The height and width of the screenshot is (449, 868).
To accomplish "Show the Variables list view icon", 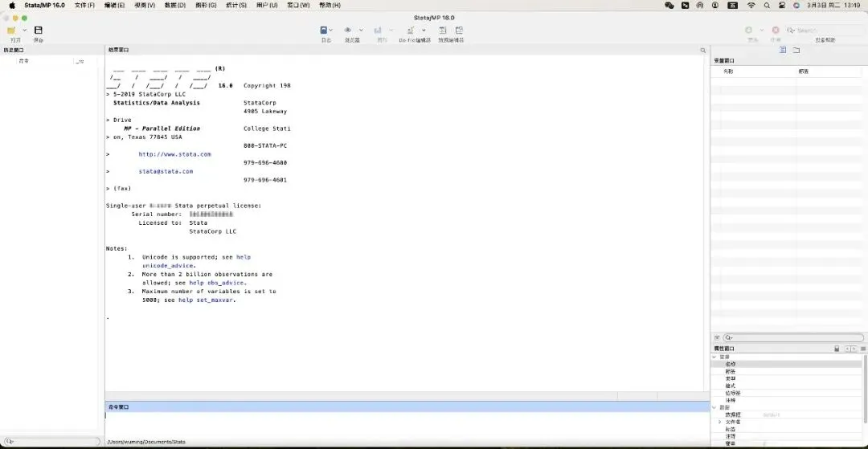I will tap(783, 50).
